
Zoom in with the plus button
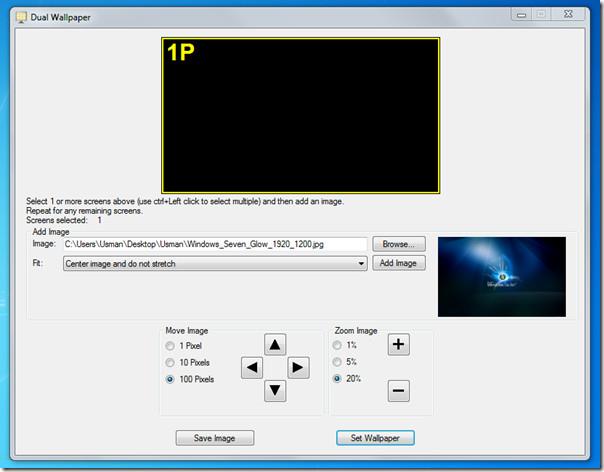[398, 345]
